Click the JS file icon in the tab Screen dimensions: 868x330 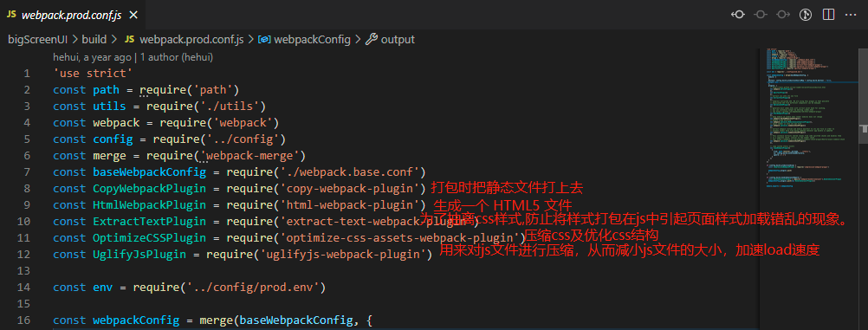click(x=11, y=15)
